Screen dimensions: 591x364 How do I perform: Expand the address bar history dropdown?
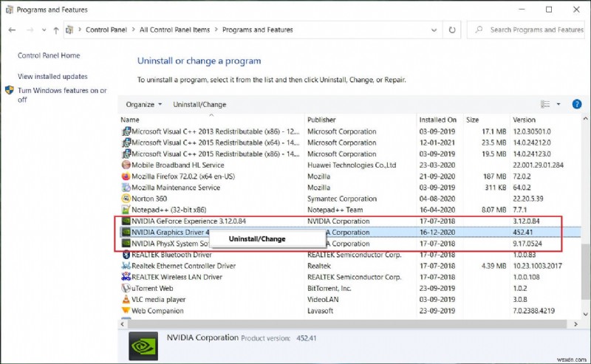tap(434, 30)
